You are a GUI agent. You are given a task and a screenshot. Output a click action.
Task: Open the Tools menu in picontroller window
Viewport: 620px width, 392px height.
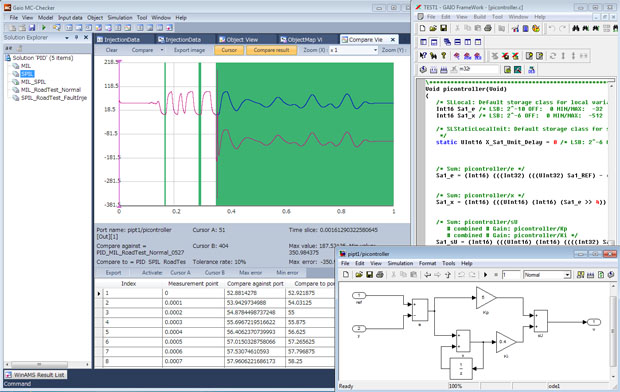[x=448, y=263]
